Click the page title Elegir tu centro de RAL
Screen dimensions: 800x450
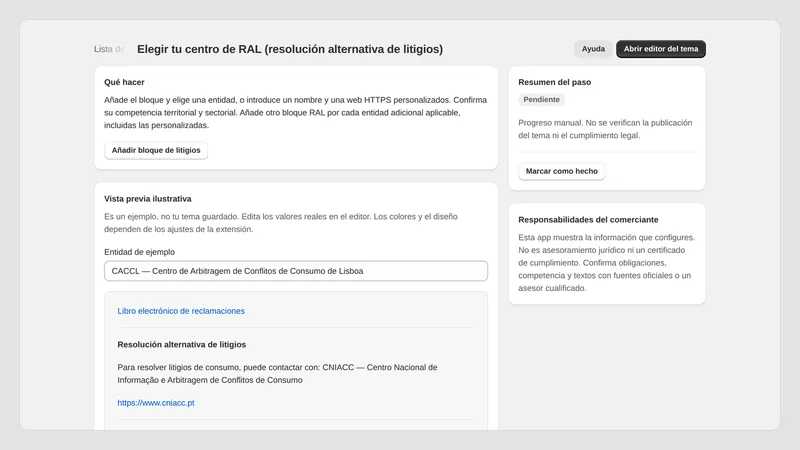coord(290,49)
